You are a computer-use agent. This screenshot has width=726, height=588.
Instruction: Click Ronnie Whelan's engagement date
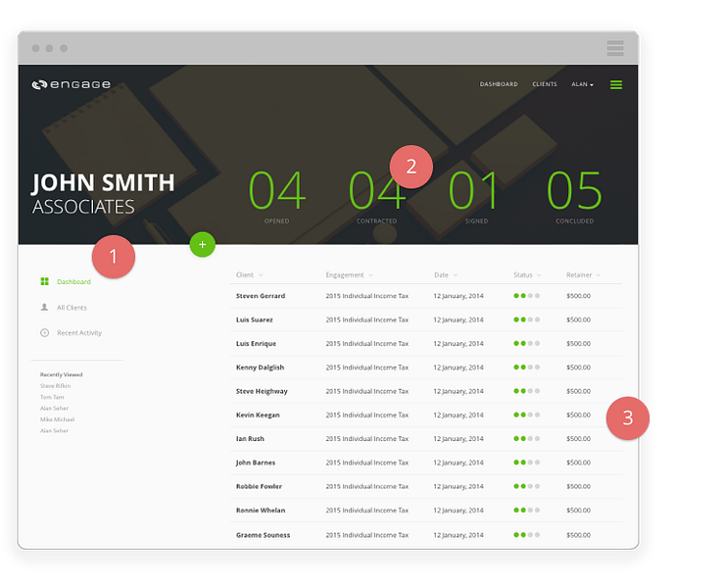pyautogui.click(x=459, y=511)
